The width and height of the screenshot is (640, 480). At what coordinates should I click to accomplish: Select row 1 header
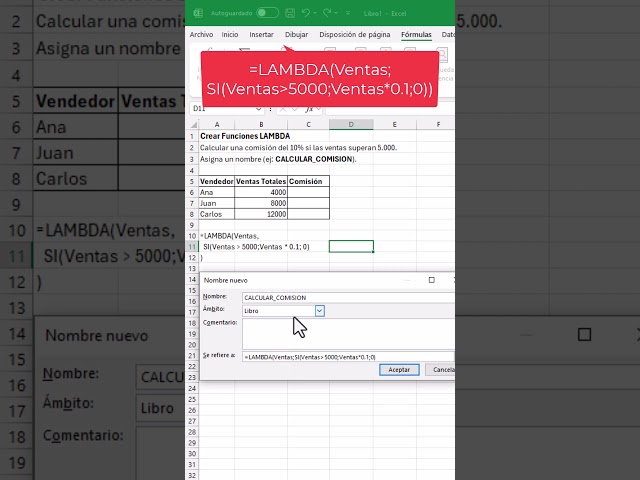coord(192,136)
